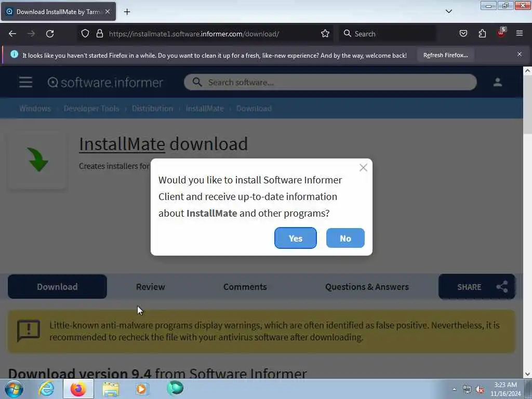The width and height of the screenshot is (532, 399).
Task: Open the Save to Pocket icon
Action: 463,34
